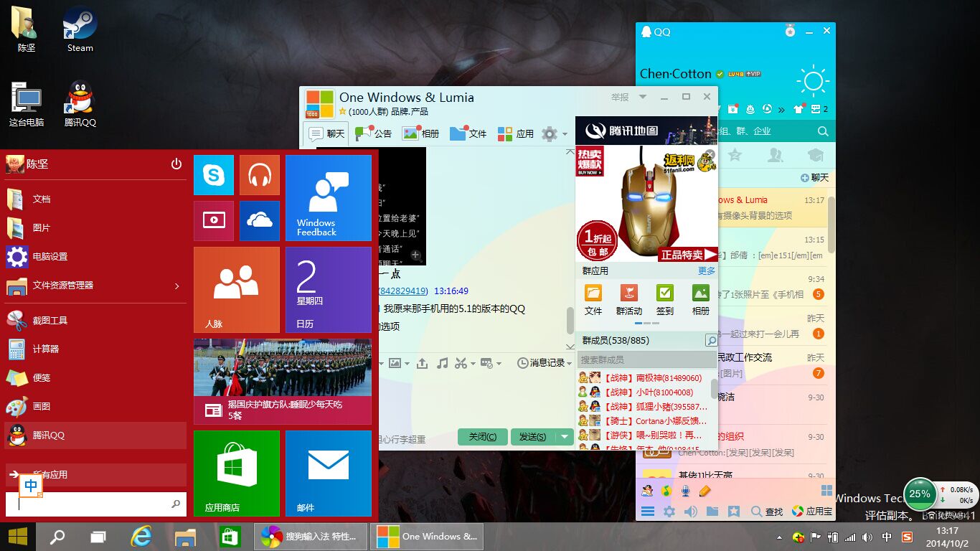Open 电脑设置 PC settings from Start menu

pyautogui.click(x=95, y=256)
